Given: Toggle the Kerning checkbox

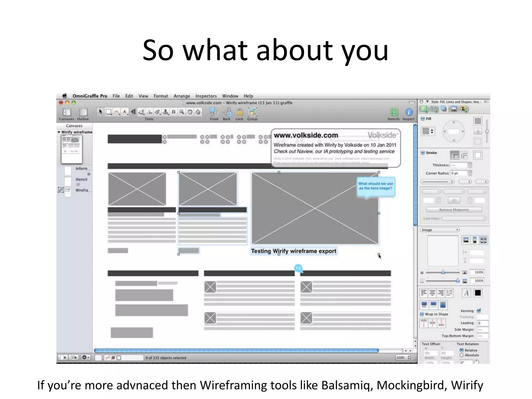Looking at the screenshot, I should click(479, 310).
